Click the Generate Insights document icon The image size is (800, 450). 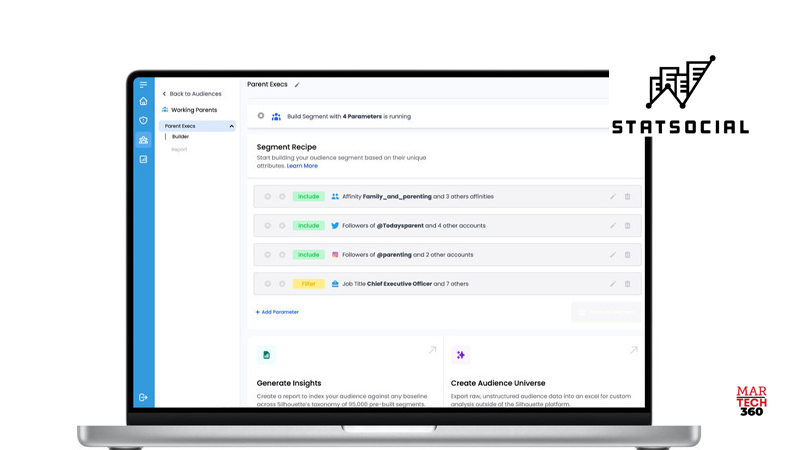pos(266,355)
